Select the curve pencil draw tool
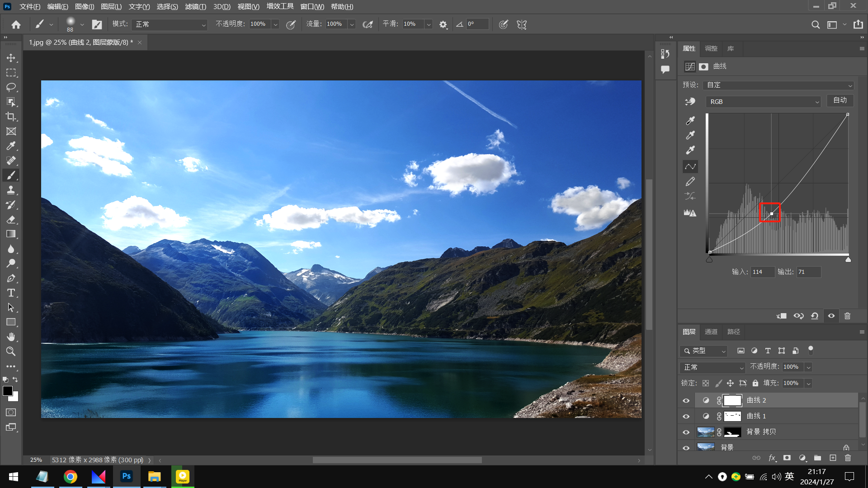The width and height of the screenshot is (868, 488). coord(690,182)
